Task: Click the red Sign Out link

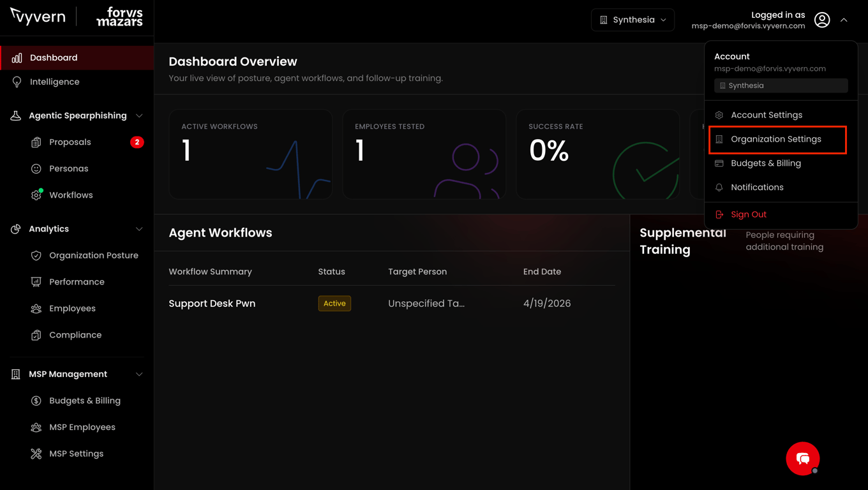Action: pos(749,214)
